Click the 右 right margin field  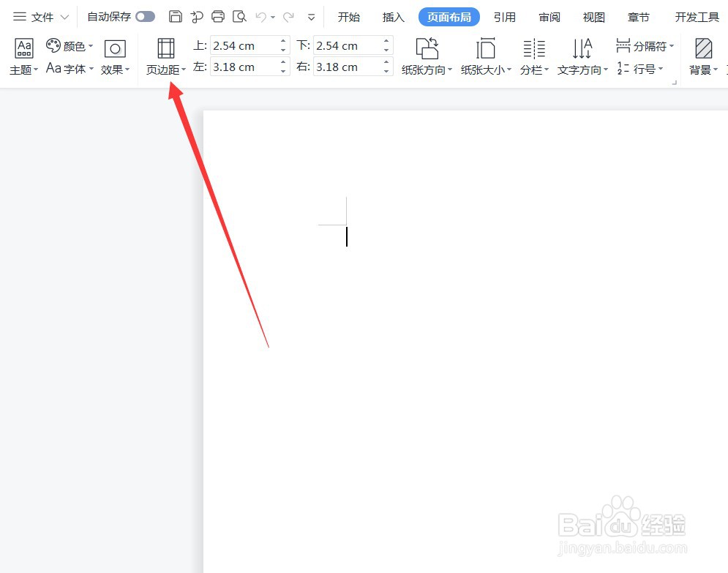[347, 67]
